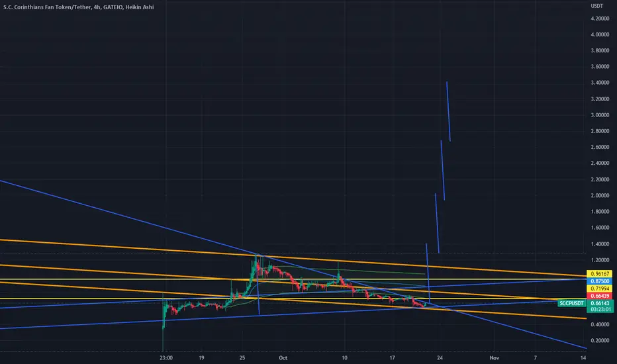Select the 0.96167 yellow price label
Screen dimensions: 617x364
(x=600, y=274)
